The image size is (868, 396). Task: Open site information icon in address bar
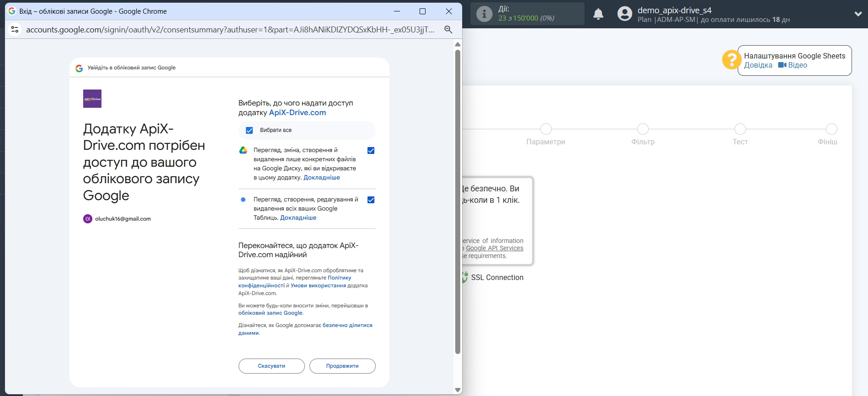pos(15,30)
